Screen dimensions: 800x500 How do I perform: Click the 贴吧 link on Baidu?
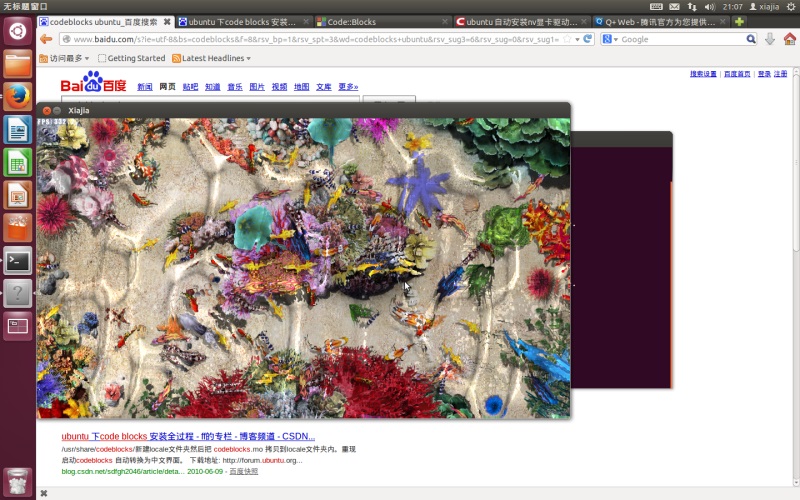tap(190, 87)
